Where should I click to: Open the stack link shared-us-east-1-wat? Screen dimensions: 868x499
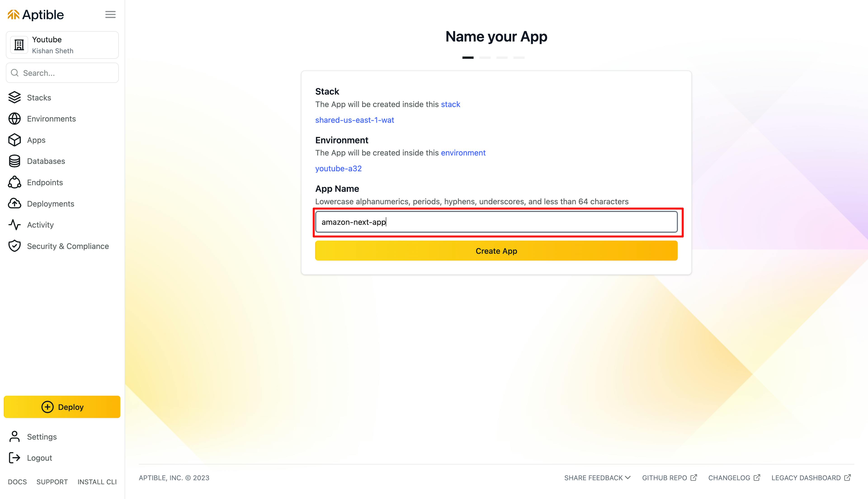pyautogui.click(x=355, y=120)
